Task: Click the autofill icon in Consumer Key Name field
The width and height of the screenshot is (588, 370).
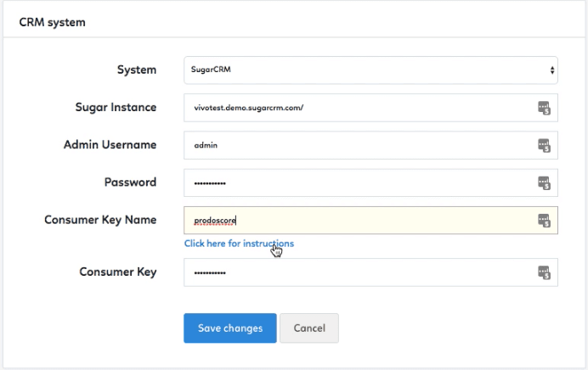Action: 544,221
